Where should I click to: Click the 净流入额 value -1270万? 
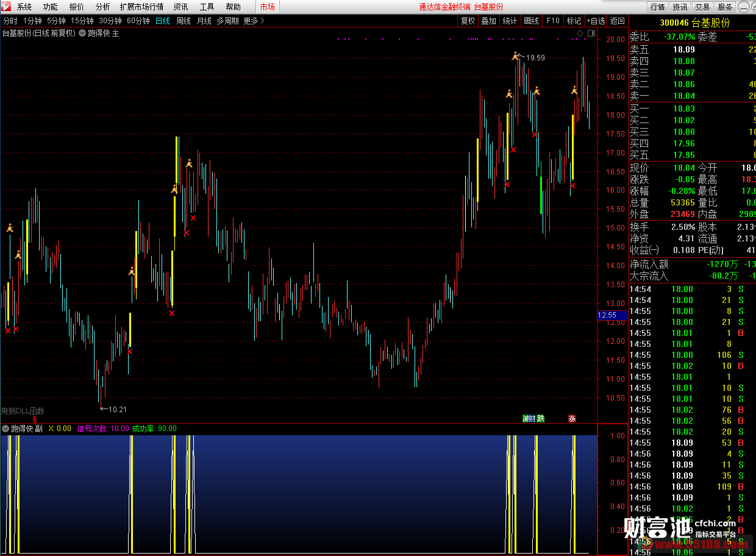point(721,264)
